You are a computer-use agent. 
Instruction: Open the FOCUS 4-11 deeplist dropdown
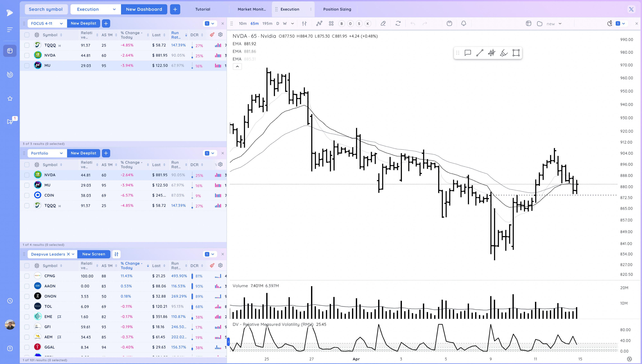47,23
